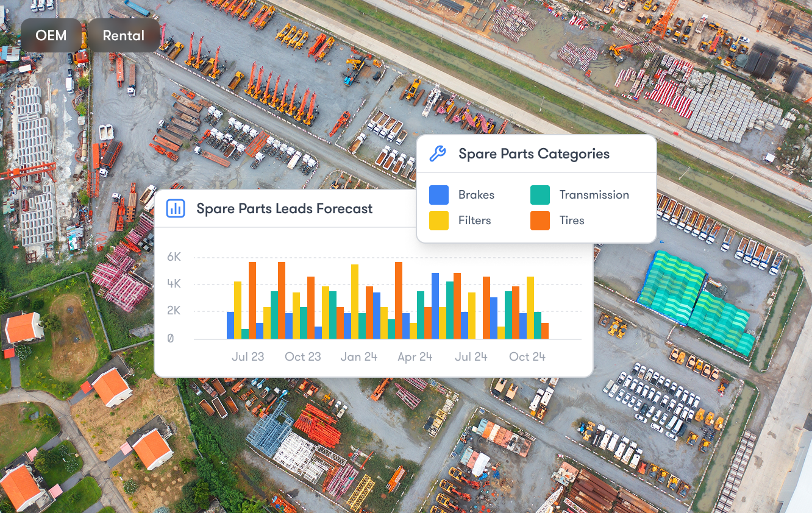Click the wrench icon on Spare Parts Categories card

click(438, 154)
